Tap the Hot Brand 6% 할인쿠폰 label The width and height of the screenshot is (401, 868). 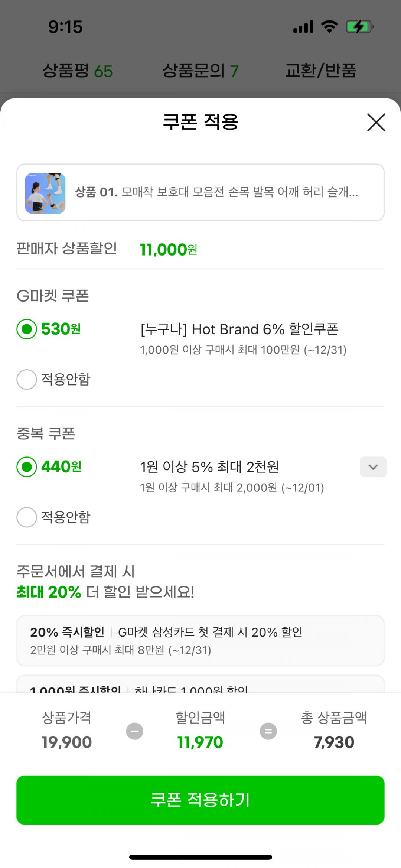239,329
